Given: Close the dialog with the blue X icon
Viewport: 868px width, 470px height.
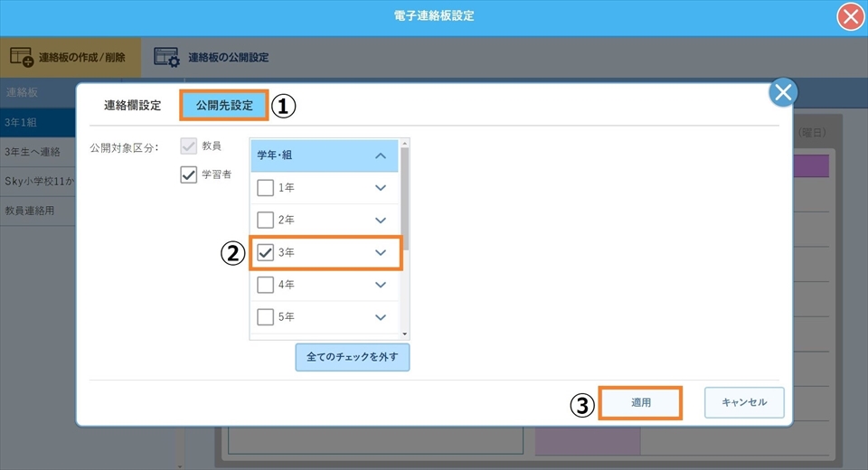Looking at the screenshot, I should coord(783,92).
